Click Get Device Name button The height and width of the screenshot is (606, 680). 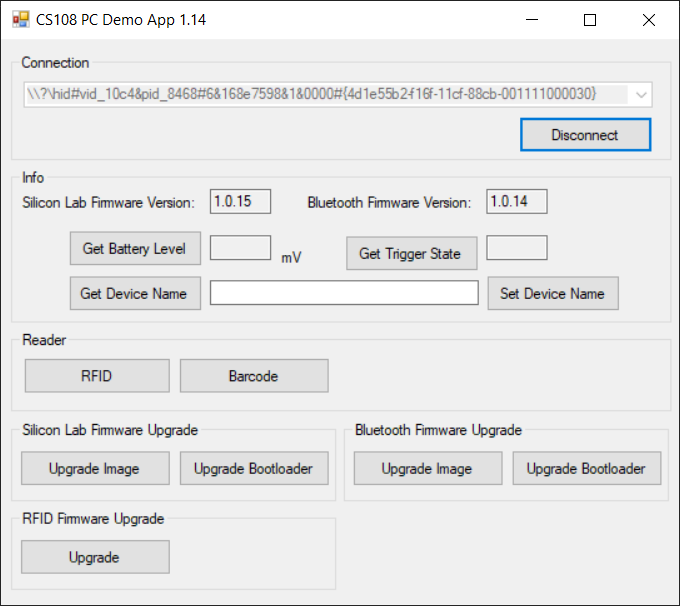135,294
